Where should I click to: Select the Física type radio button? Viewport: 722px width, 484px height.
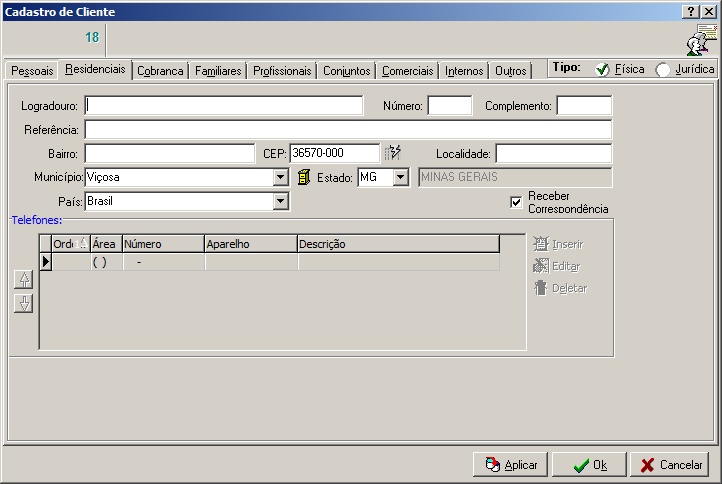point(602,70)
